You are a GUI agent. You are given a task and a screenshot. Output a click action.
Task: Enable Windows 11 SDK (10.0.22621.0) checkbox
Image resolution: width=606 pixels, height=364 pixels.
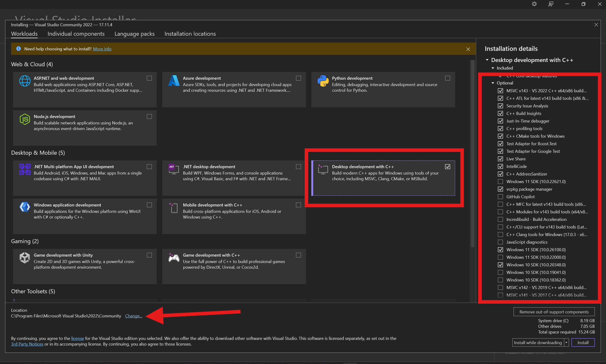pyautogui.click(x=500, y=181)
